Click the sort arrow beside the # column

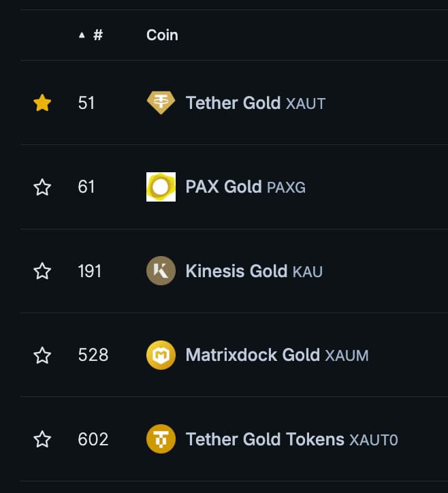(82, 35)
